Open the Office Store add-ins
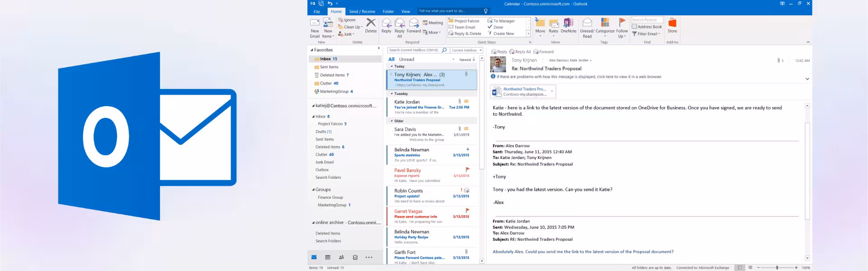The width and height of the screenshot is (868, 271). [672, 26]
